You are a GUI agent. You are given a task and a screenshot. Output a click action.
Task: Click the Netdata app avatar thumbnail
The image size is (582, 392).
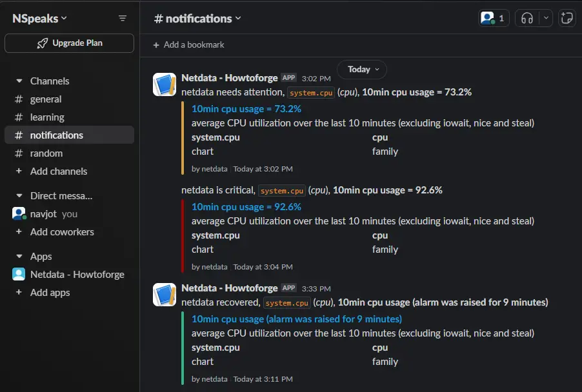[x=165, y=84]
